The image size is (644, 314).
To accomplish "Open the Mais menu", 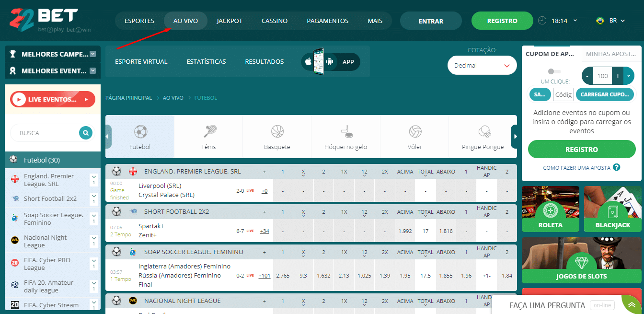I will click(x=375, y=21).
